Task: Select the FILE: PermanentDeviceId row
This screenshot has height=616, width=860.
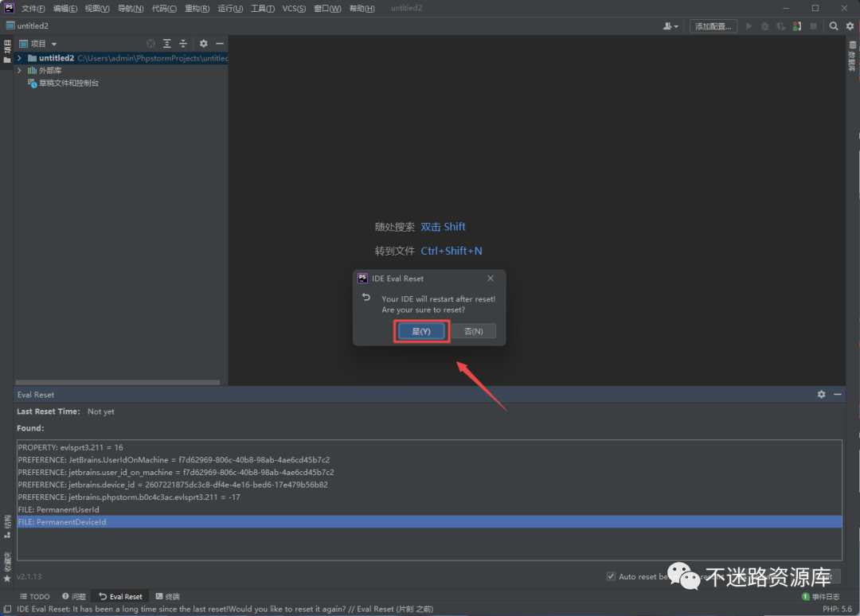Action: click(x=429, y=522)
